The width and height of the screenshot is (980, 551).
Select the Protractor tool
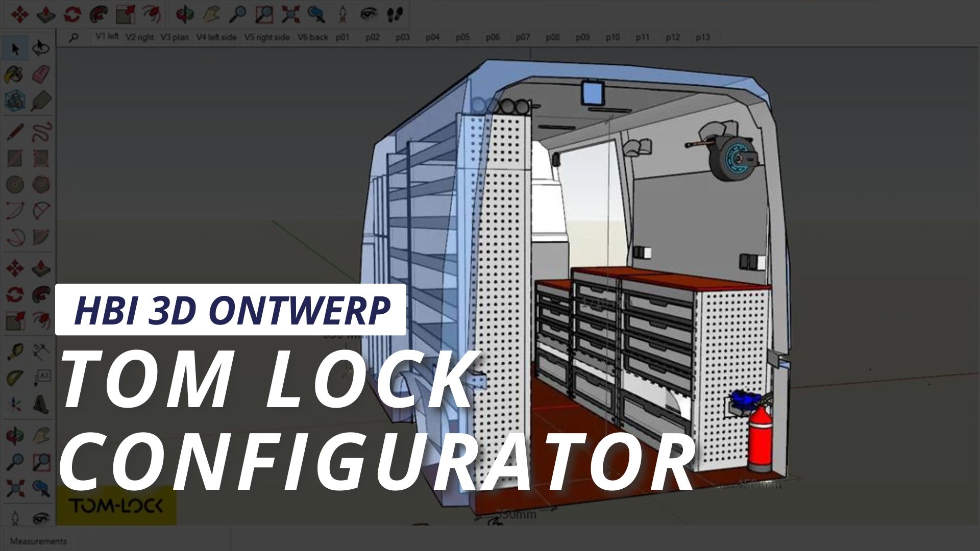point(15,378)
